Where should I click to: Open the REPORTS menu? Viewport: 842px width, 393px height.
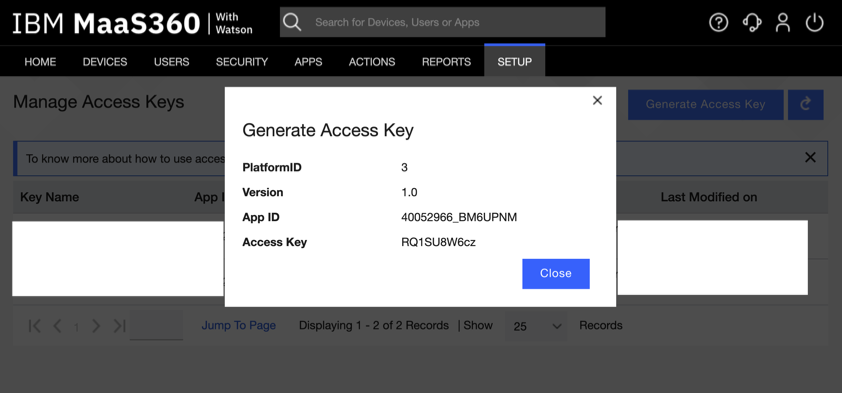446,62
